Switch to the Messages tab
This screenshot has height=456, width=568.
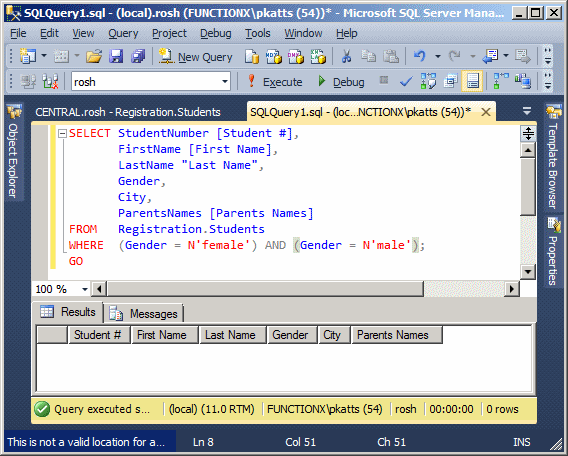pyautogui.click(x=143, y=314)
